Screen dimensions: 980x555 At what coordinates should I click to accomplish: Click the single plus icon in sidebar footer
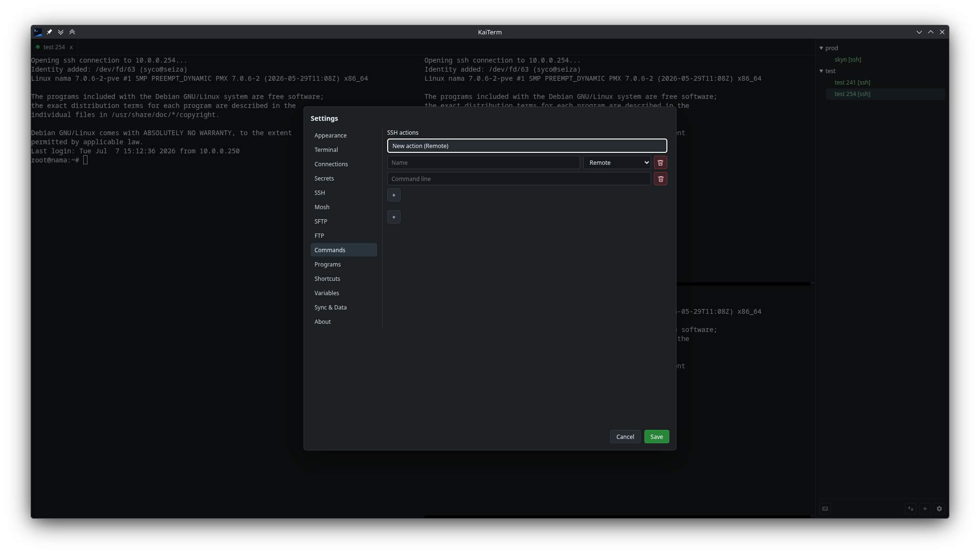[x=925, y=509]
